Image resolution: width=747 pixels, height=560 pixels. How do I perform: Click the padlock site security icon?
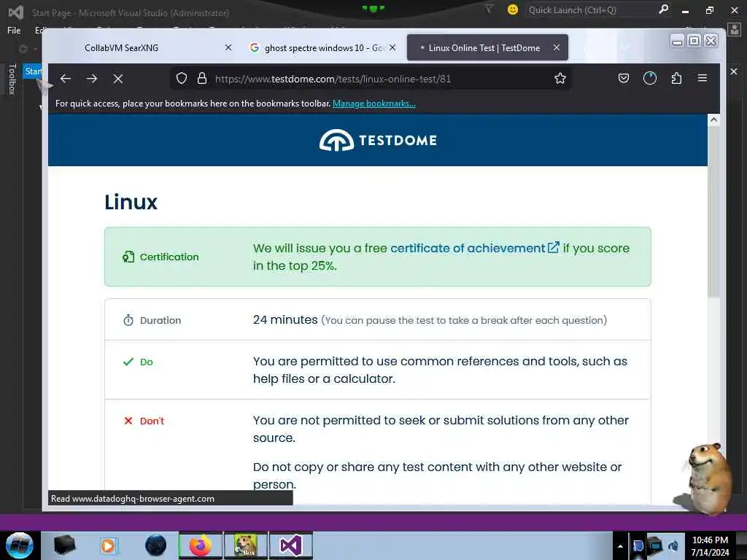click(x=202, y=79)
